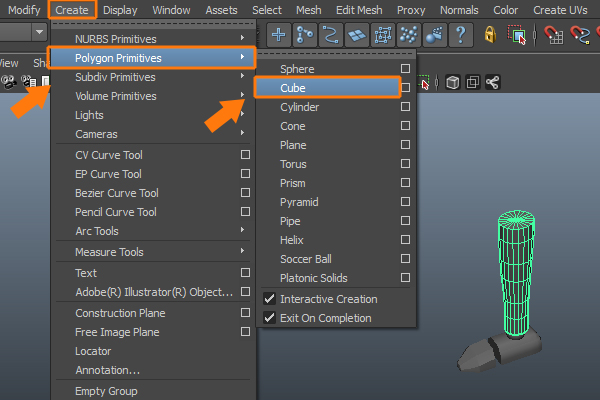Click the surfaces selection mask icon
This screenshot has height=400, width=600.
pos(357,35)
